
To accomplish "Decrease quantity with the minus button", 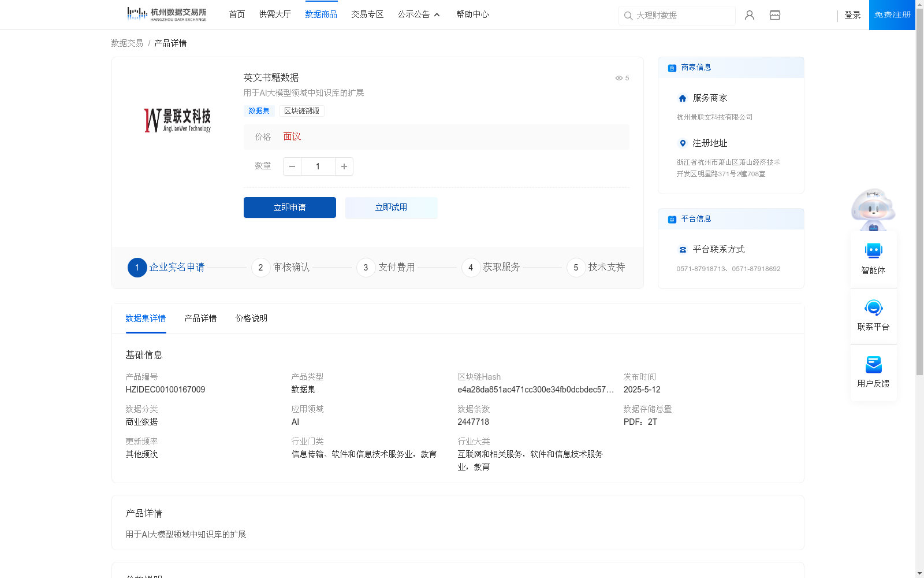I will pos(292,166).
